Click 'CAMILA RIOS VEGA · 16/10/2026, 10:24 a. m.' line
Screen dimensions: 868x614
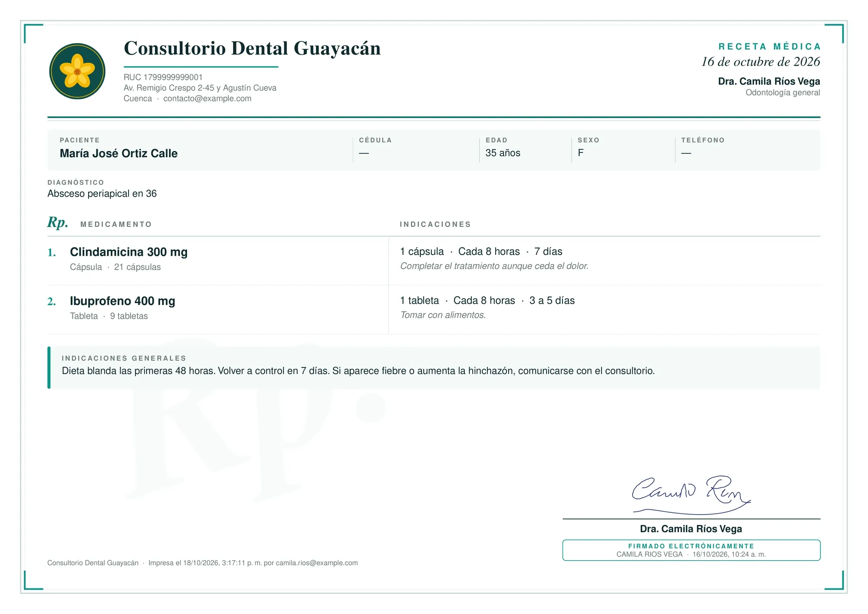click(691, 555)
